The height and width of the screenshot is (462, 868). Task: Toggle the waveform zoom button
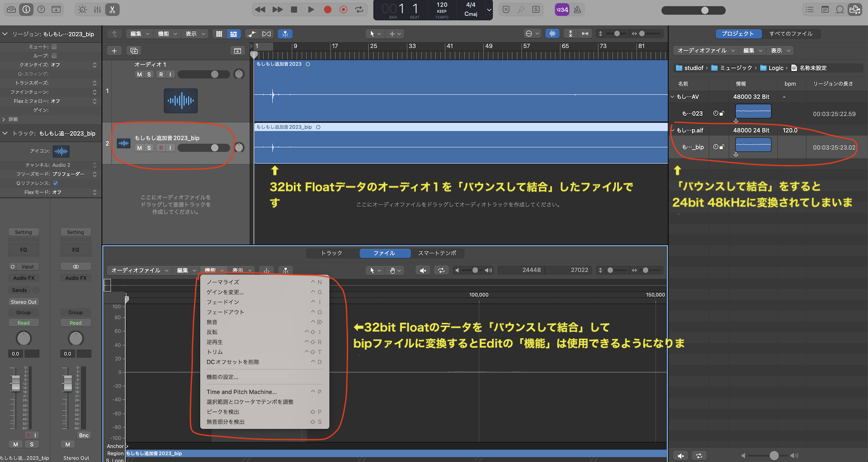click(x=552, y=34)
